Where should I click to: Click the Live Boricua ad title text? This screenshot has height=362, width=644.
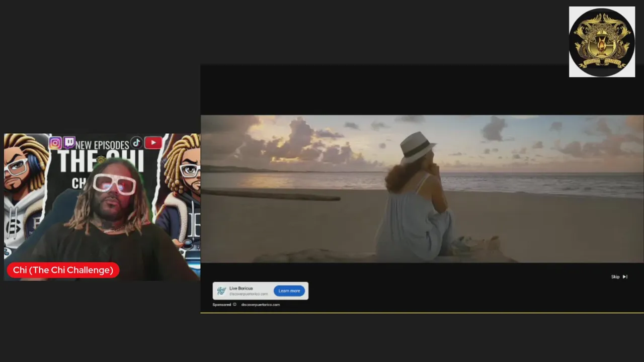[x=241, y=289]
